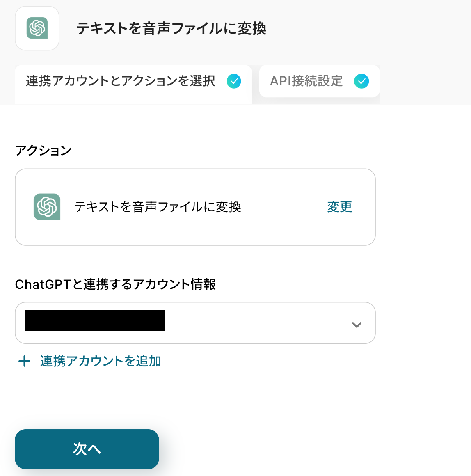Switch to the API接続設定 tab
Viewport: 471px width, 476px height.
306,81
